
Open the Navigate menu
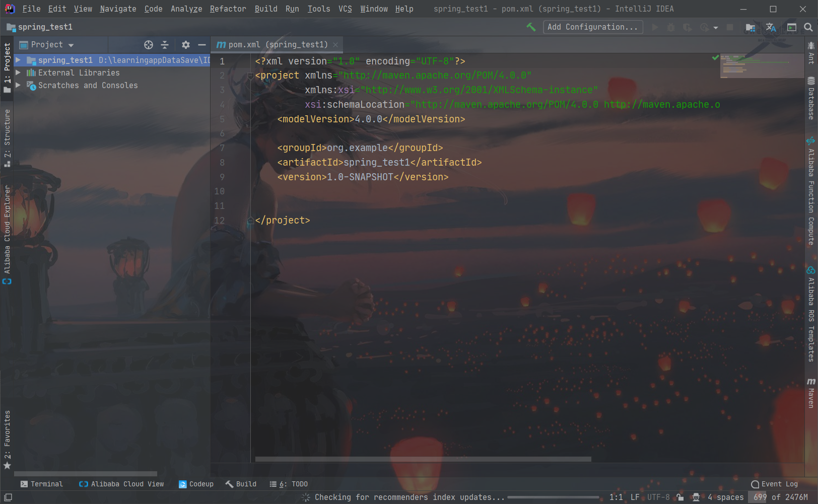click(x=118, y=9)
